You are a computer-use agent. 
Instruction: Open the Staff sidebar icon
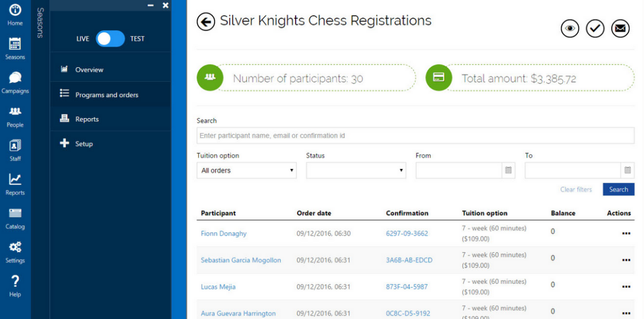click(15, 151)
